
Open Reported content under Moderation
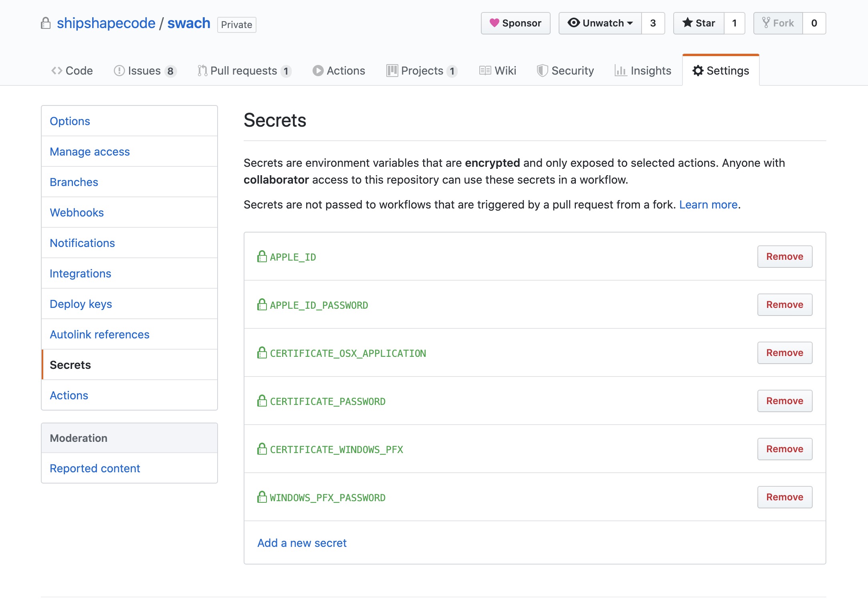[95, 468]
